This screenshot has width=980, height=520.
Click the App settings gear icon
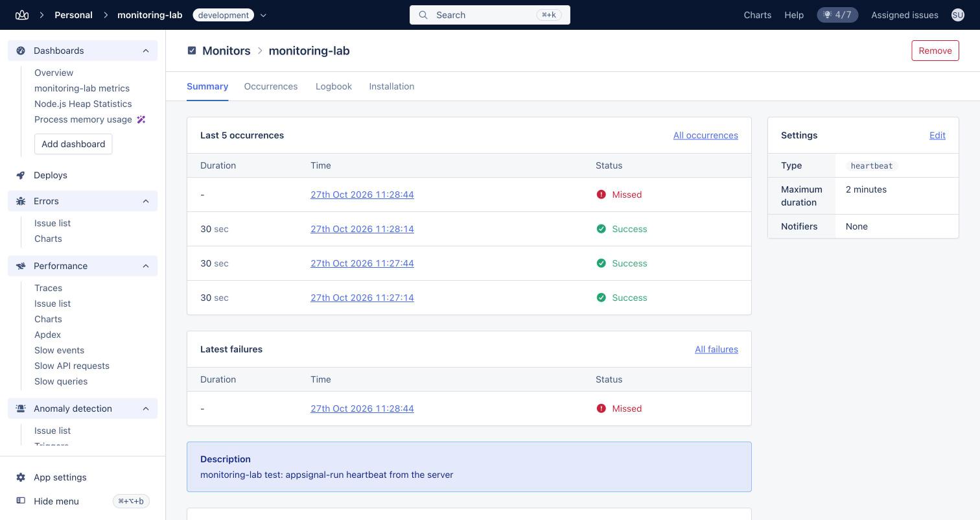click(21, 477)
